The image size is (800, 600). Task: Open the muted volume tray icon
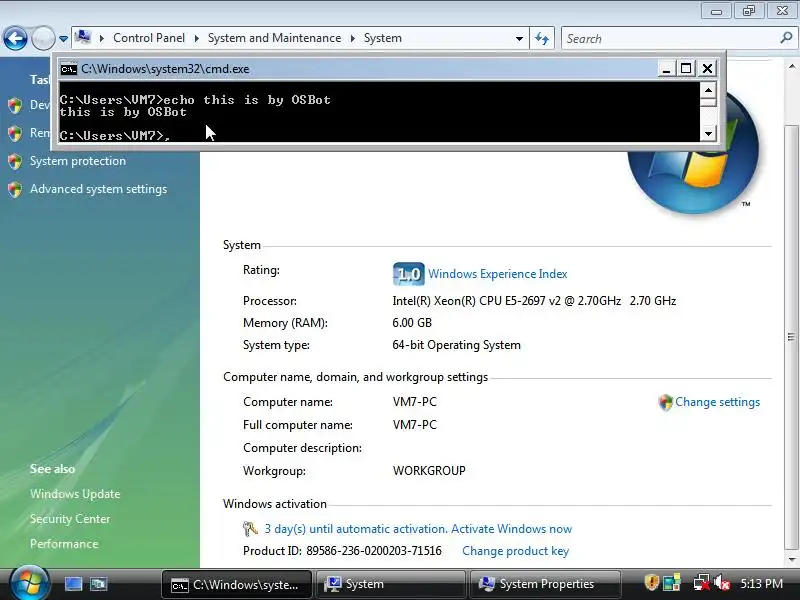pos(722,583)
